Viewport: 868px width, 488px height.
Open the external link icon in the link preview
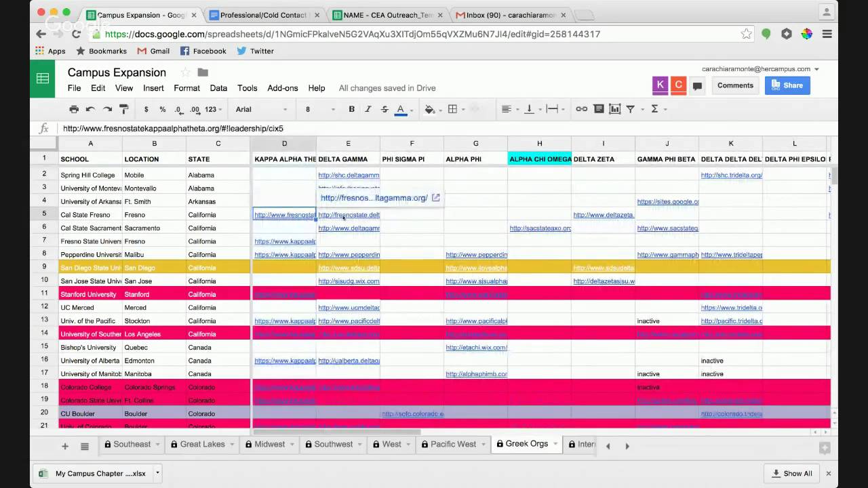coord(436,198)
